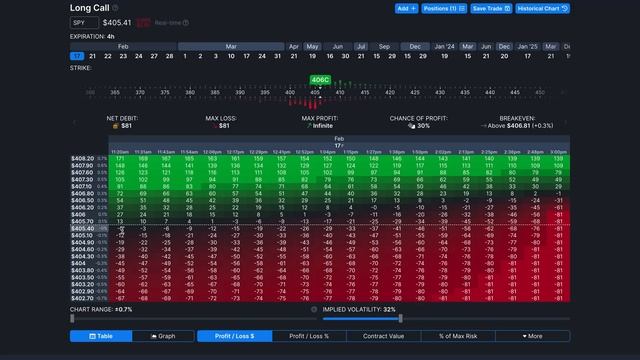This screenshot has height=360, width=640.
Task: Click the Chart Range slider handle
Action: [x=72, y=318]
